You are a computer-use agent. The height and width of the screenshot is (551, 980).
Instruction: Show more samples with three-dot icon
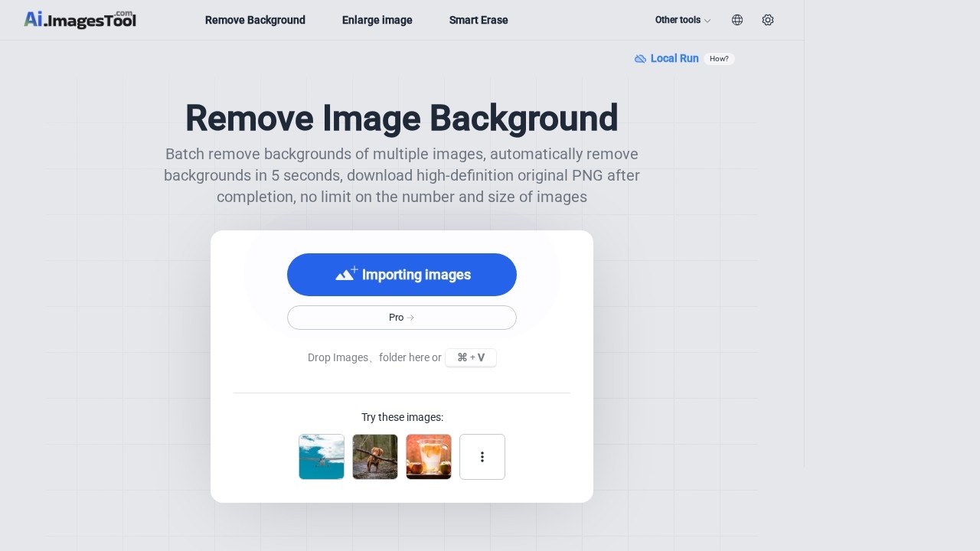click(482, 457)
